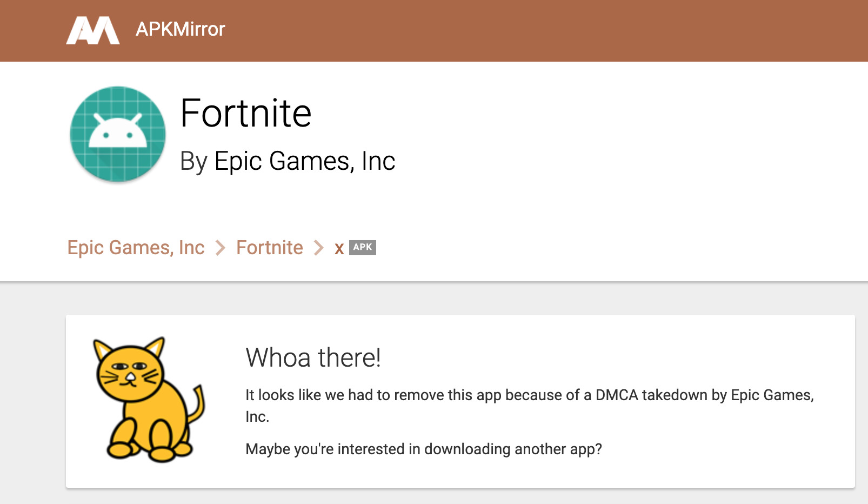868x504 pixels.
Task: Click the Fortnite app title heading
Action: coord(246,114)
